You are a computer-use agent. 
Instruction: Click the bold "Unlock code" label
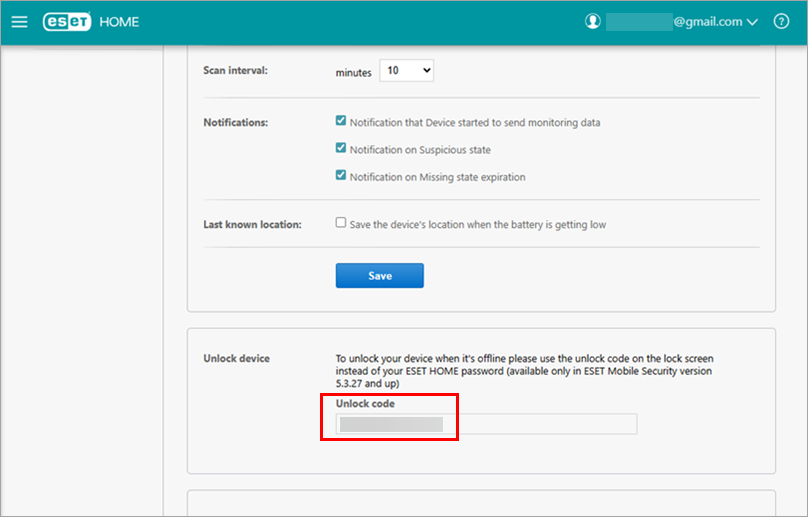click(365, 404)
